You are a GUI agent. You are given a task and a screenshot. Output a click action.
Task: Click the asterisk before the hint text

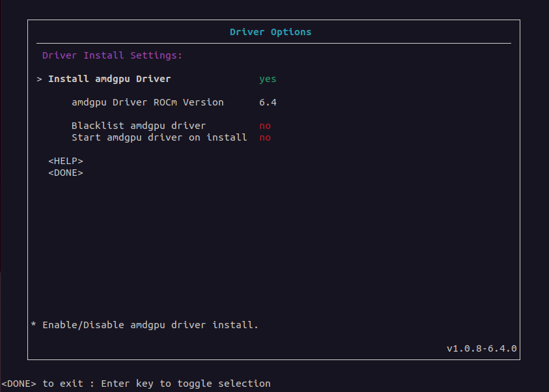[x=34, y=324]
